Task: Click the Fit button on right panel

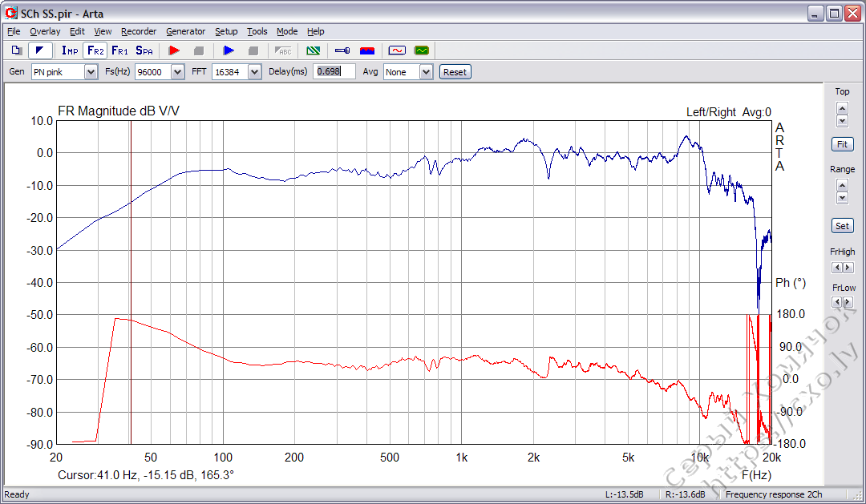Action: pyautogui.click(x=842, y=145)
